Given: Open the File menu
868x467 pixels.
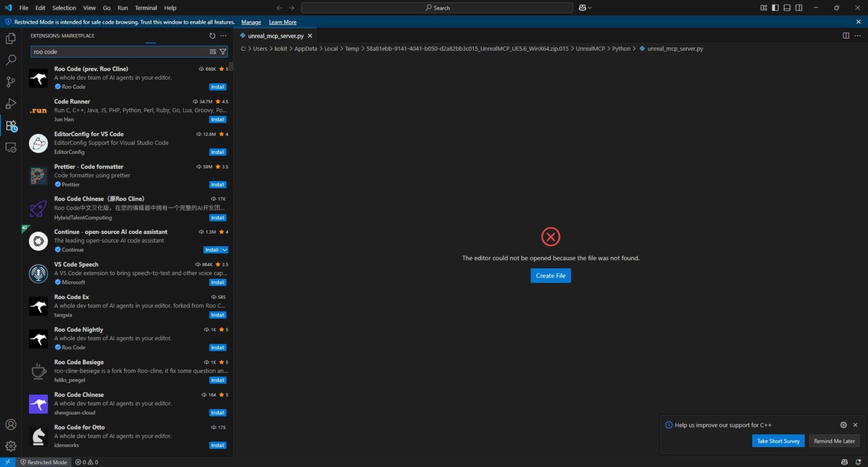Looking at the screenshot, I should (x=24, y=8).
